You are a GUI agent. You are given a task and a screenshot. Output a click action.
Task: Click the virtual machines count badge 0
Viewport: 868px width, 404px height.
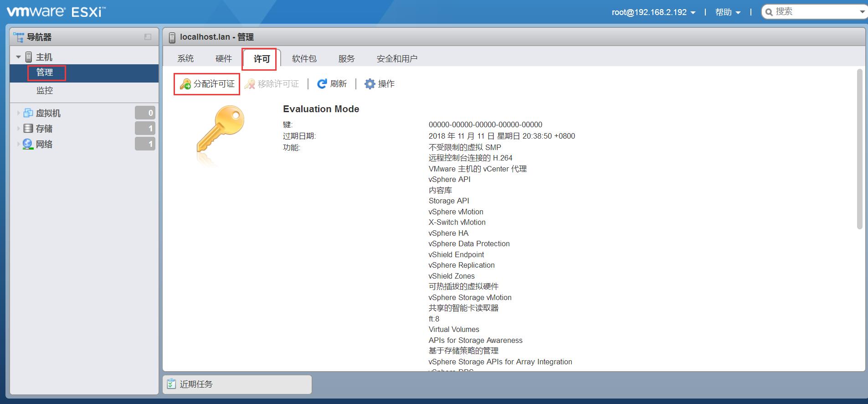tap(145, 113)
